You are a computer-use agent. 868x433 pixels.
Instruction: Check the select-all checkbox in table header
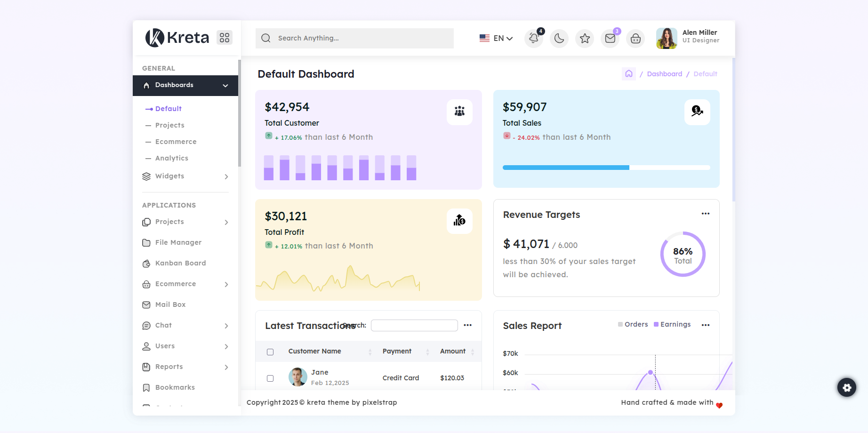pos(270,352)
